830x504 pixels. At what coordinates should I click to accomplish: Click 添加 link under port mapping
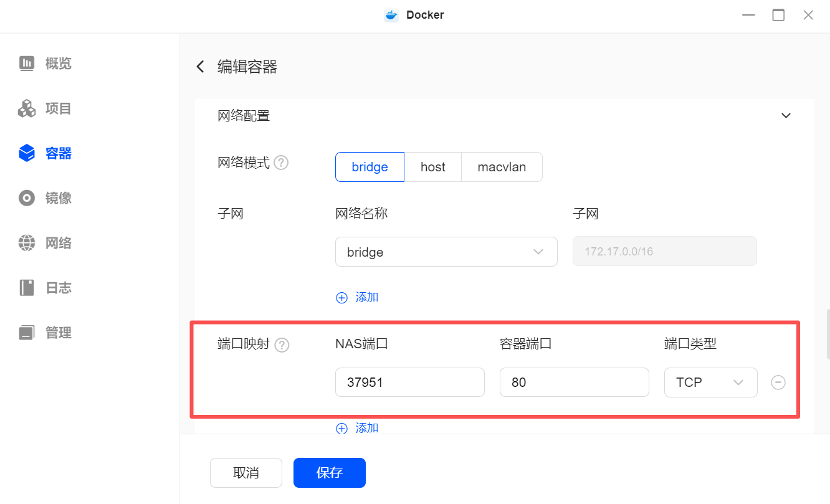(x=367, y=428)
